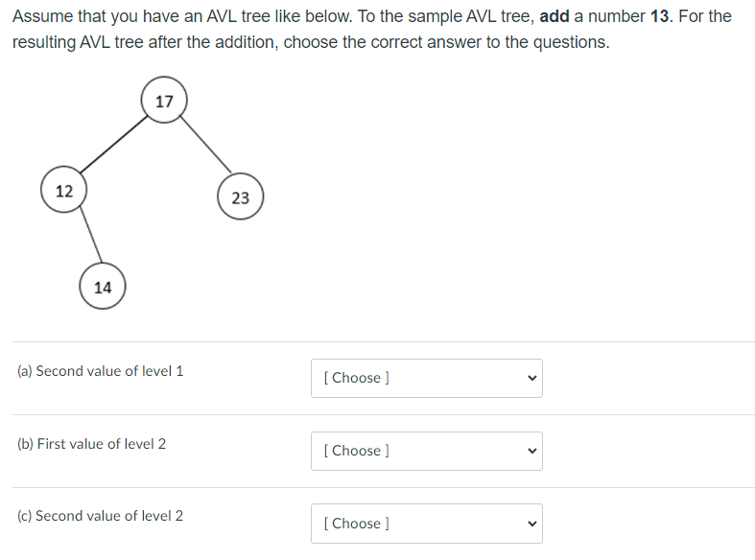Click the tree node labeled 12
This screenshot has width=755, height=560.
click(x=63, y=190)
